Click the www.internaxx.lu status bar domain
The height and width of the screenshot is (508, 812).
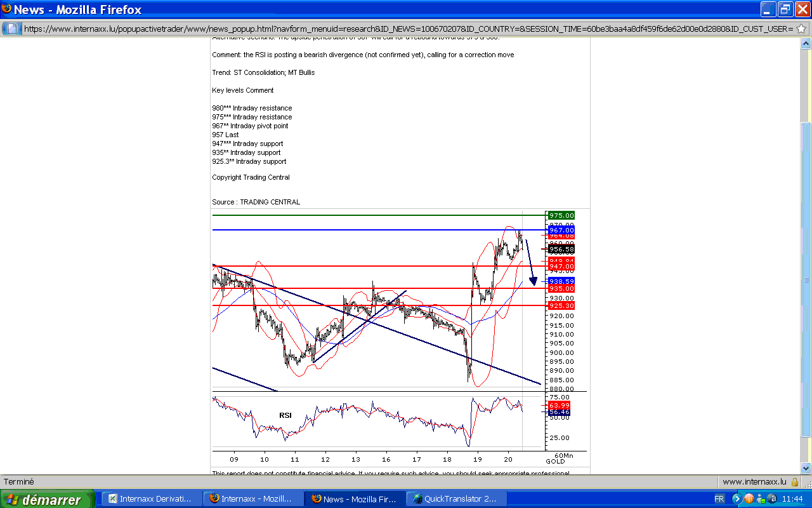(754, 482)
